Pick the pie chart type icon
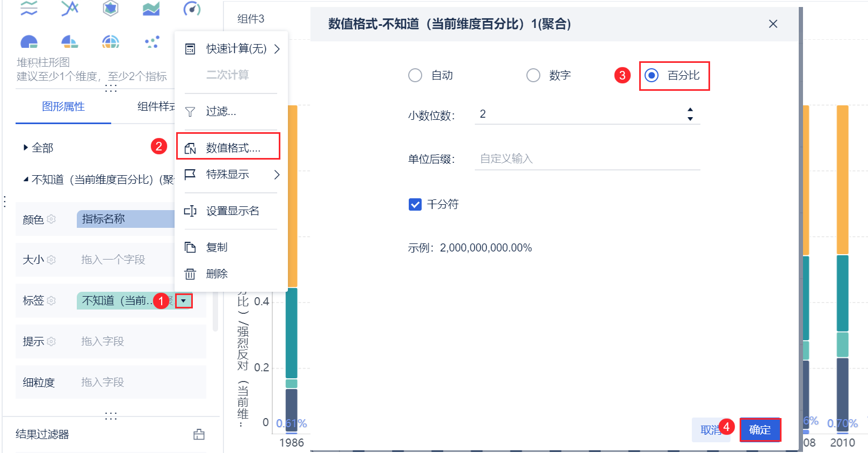The height and width of the screenshot is (453, 868). [x=29, y=41]
